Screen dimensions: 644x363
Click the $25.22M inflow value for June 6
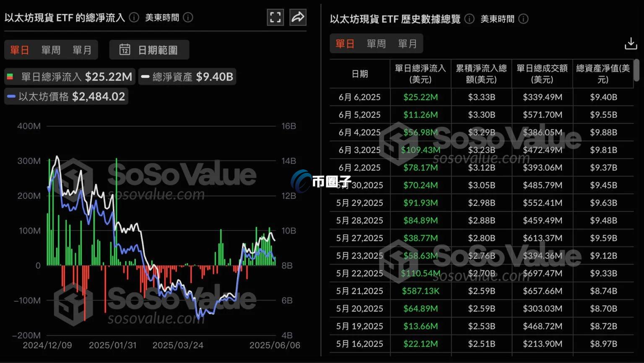(421, 97)
